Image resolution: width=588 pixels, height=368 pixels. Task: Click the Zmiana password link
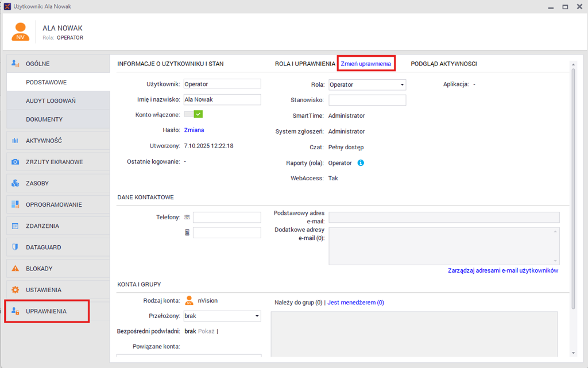pos(194,130)
